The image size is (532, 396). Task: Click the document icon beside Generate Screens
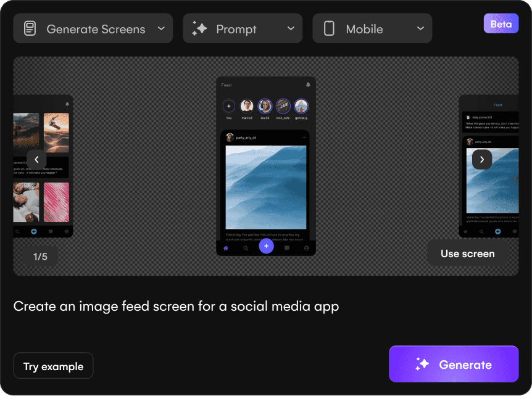coord(30,28)
